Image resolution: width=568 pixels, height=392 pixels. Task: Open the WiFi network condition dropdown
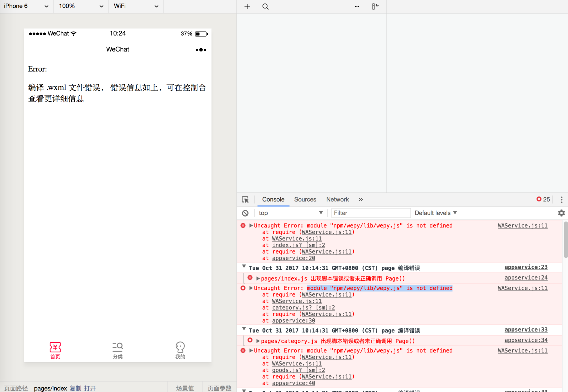click(x=136, y=6)
